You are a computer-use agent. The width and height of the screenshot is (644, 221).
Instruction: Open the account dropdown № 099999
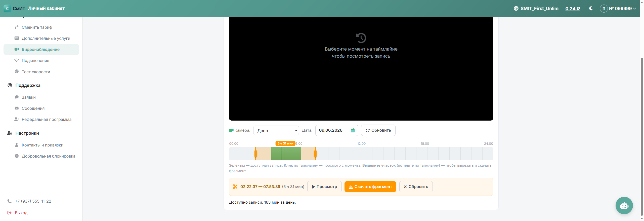[x=618, y=8]
